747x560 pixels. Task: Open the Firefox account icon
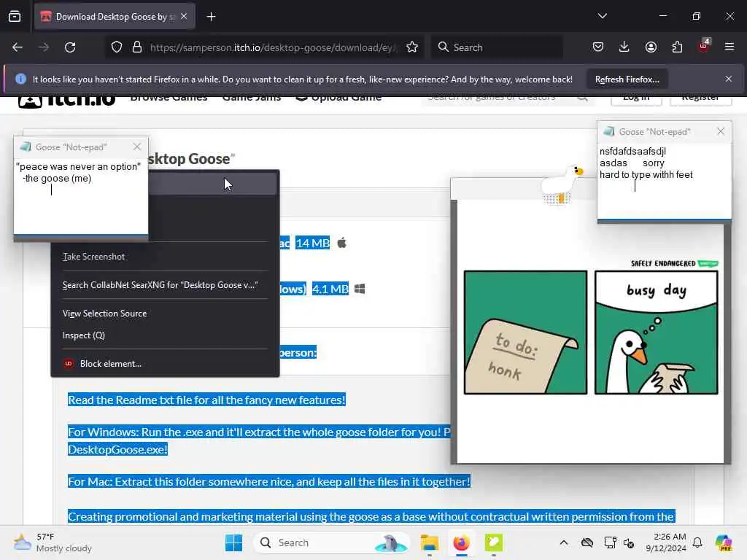click(x=651, y=47)
